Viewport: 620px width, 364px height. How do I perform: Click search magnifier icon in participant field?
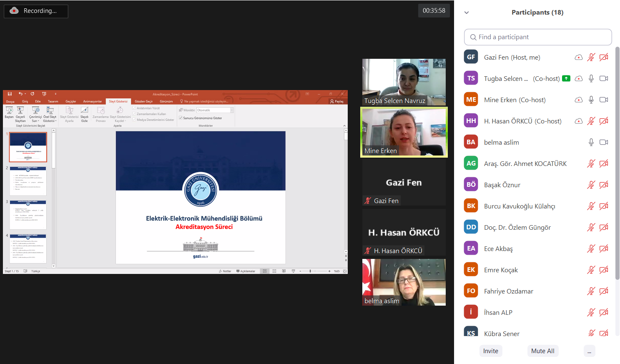coord(473,37)
